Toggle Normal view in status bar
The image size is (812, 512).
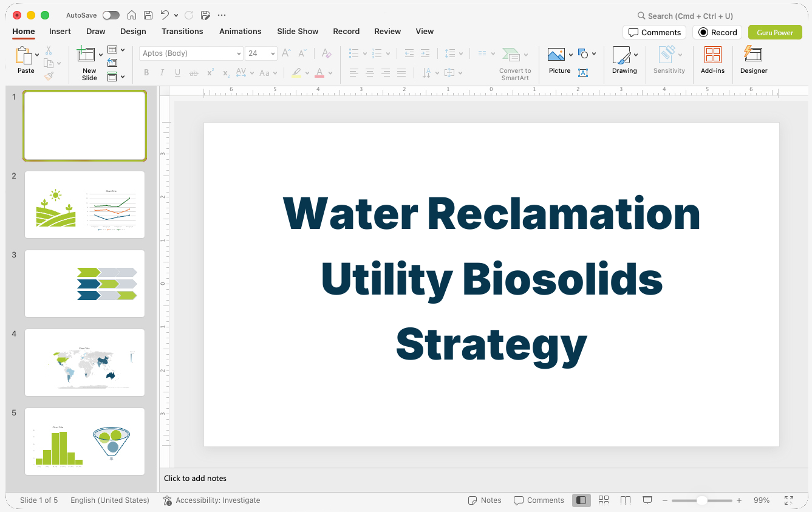point(581,500)
